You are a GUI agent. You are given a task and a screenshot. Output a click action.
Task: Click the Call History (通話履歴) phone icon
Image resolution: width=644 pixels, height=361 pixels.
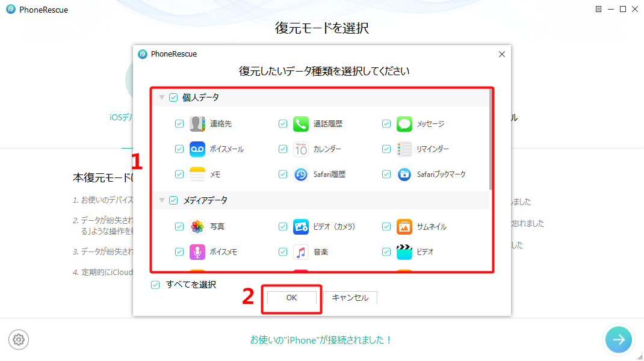[x=301, y=123]
